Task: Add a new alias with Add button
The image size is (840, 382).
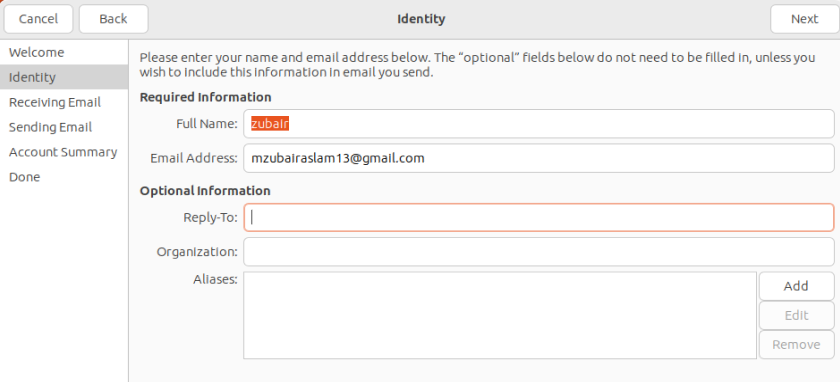Action: coord(796,286)
